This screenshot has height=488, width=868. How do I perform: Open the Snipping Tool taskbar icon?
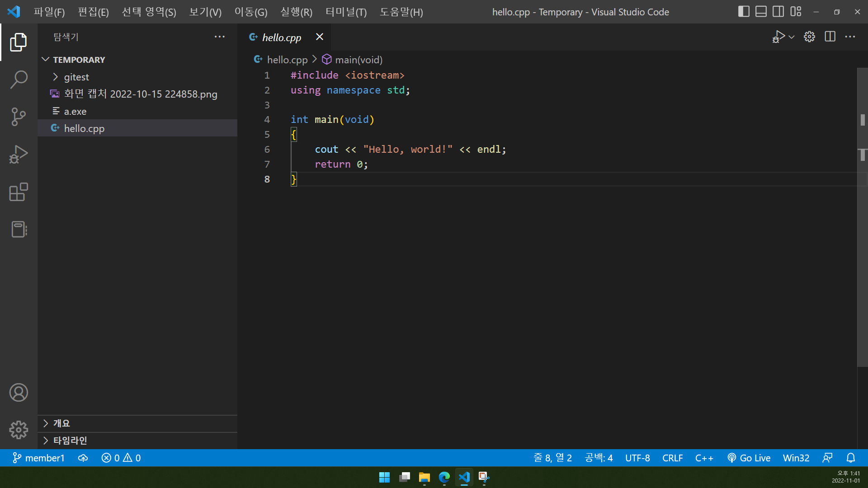(x=484, y=477)
